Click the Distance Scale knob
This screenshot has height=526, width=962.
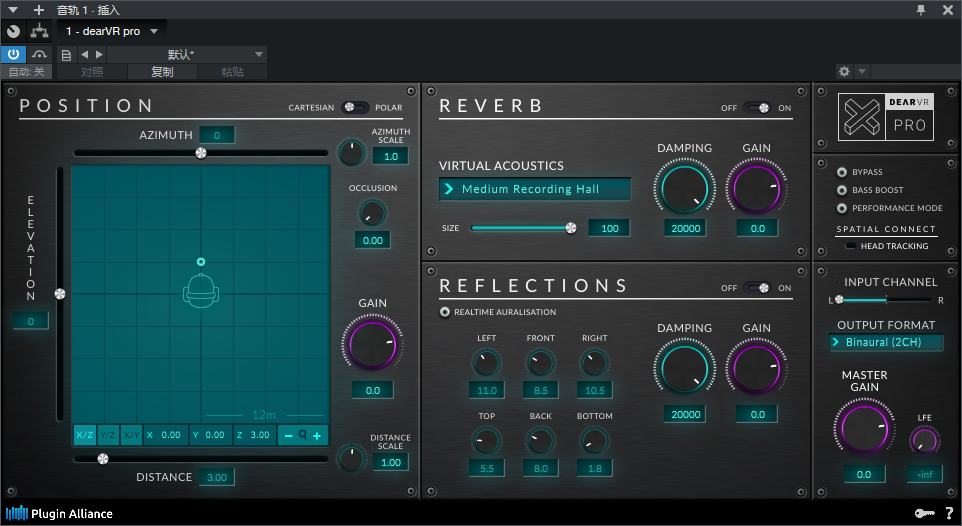(352, 459)
